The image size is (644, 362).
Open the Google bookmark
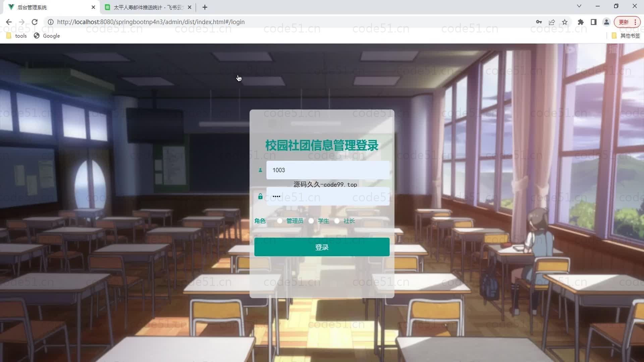[47, 36]
